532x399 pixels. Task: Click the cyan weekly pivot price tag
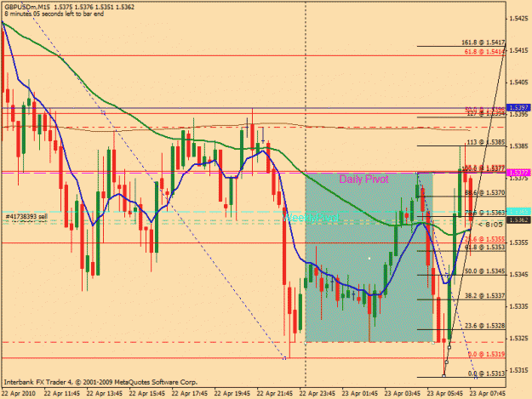coord(518,211)
